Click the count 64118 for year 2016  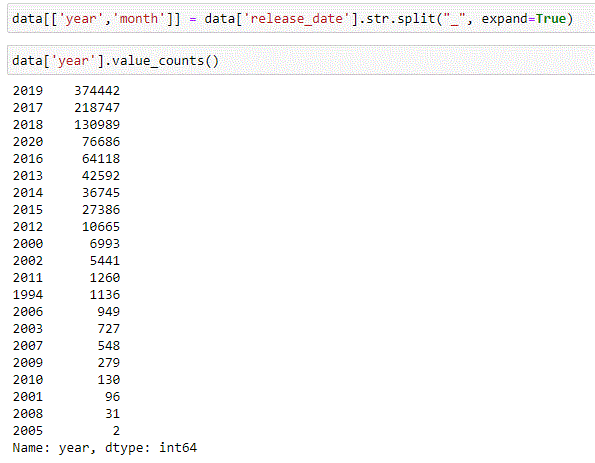101,159
